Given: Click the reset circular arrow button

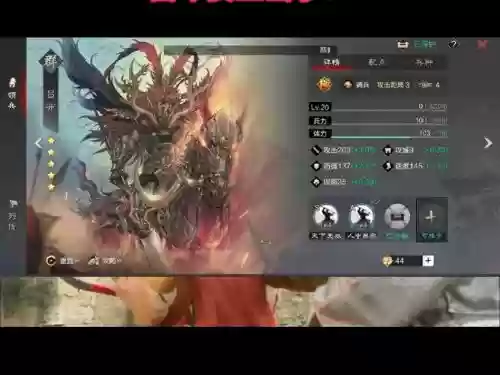Looking at the screenshot, I should [x=51, y=261].
